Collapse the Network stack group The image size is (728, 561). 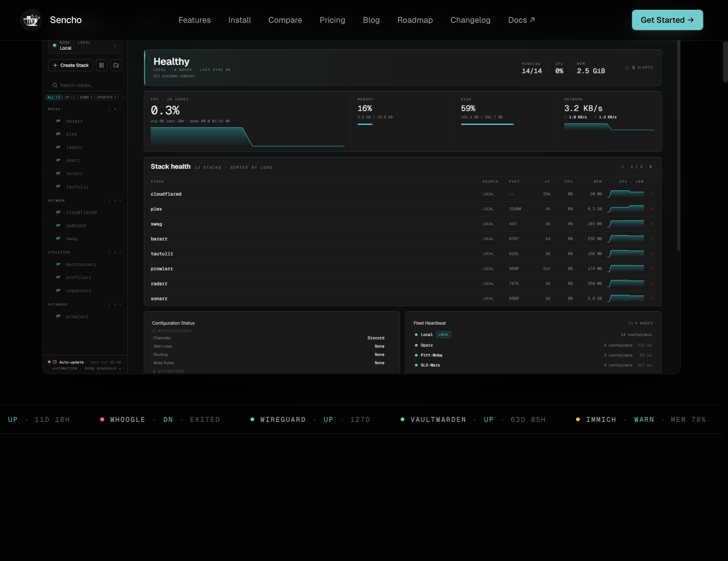(x=120, y=201)
